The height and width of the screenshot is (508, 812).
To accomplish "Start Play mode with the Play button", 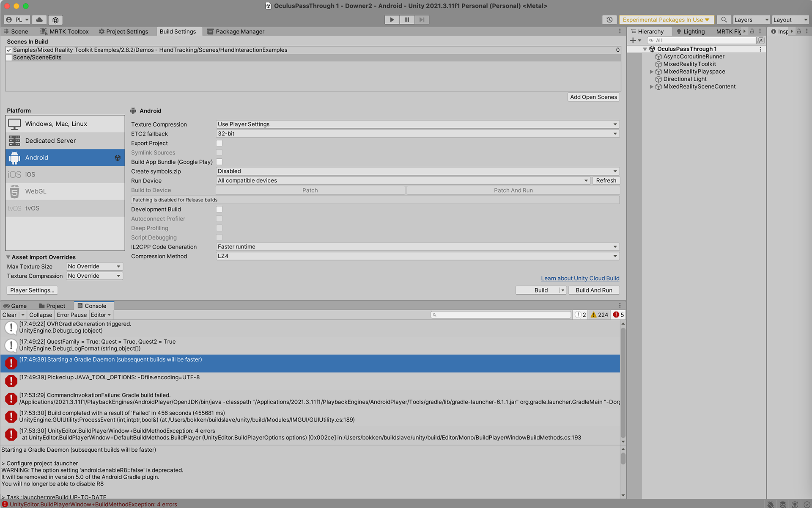I will [x=392, y=19].
